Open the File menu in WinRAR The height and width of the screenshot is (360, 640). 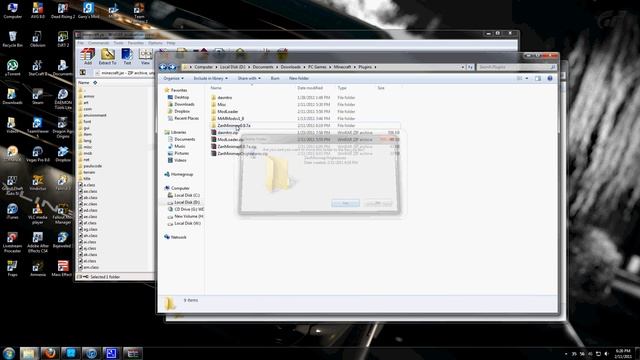point(80,43)
